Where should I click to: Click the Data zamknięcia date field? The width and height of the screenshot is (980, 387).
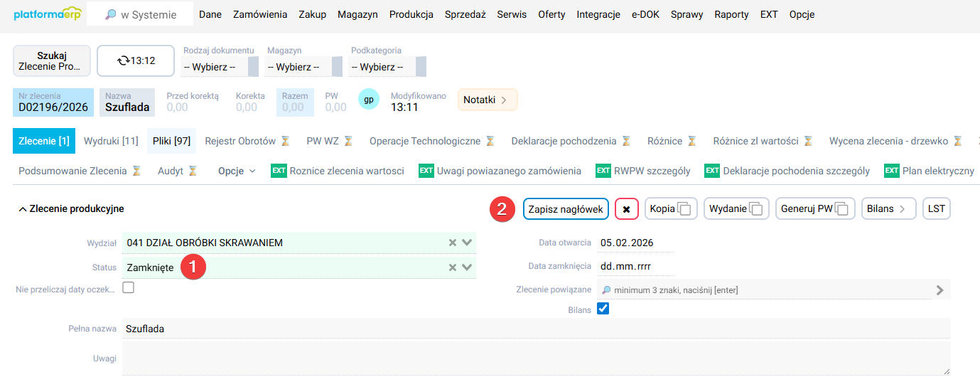point(635,266)
